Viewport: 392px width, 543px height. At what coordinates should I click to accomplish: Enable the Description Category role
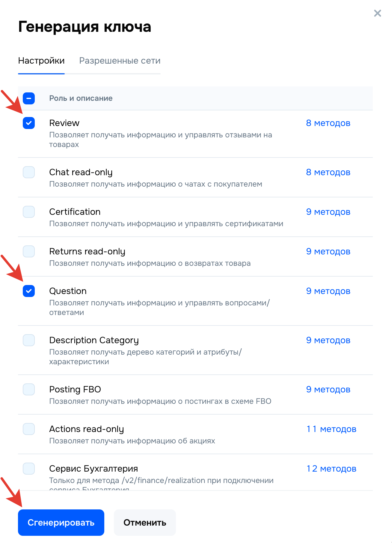point(28,340)
